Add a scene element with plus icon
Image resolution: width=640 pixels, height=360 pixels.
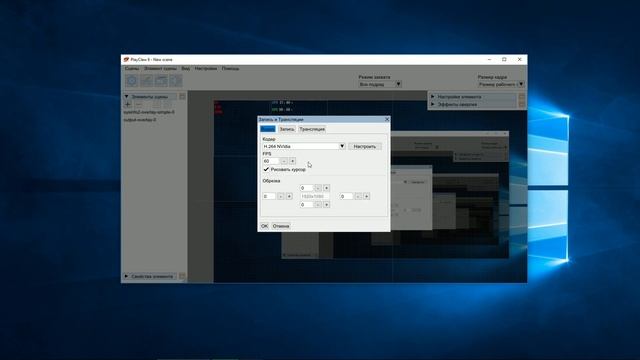[128, 104]
